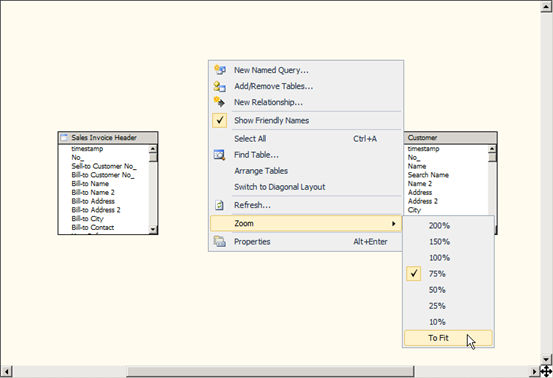The width and height of the screenshot is (553, 378).
Task: Open Find Table menu entry
Action: point(306,155)
